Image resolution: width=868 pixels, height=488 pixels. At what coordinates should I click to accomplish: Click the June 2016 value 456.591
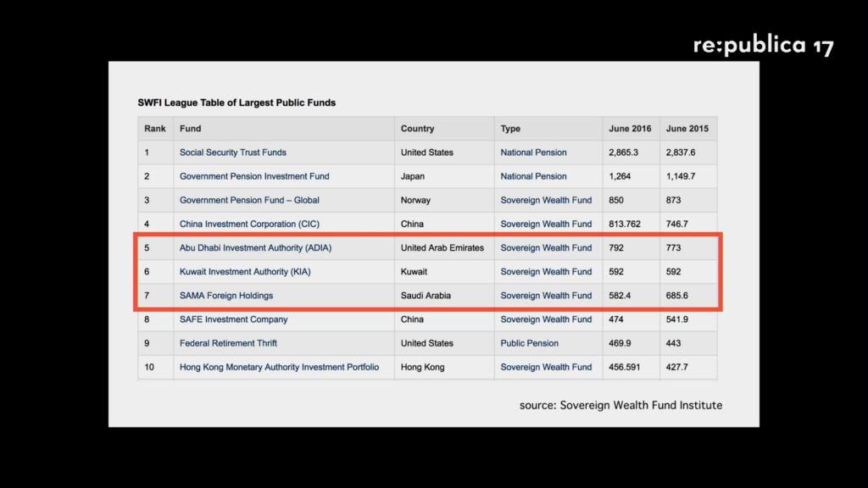tap(625, 367)
